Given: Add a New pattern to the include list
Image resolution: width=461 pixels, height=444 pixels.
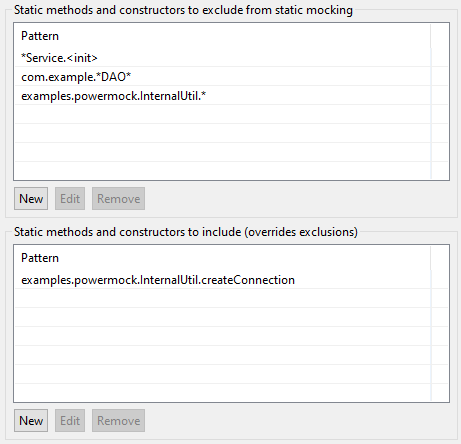Looking at the screenshot, I should [x=31, y=421].
